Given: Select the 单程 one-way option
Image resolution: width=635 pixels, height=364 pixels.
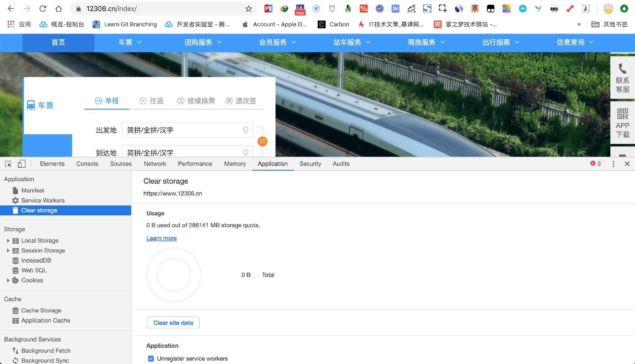Looking at the screenshot, I should coord(107,101).
